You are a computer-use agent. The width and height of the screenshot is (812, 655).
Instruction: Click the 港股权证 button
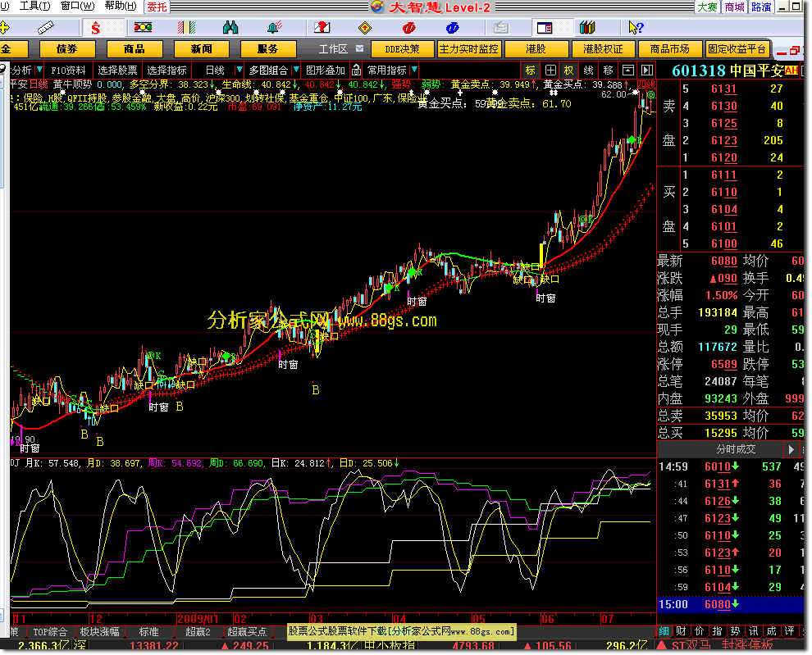point(603,49)
